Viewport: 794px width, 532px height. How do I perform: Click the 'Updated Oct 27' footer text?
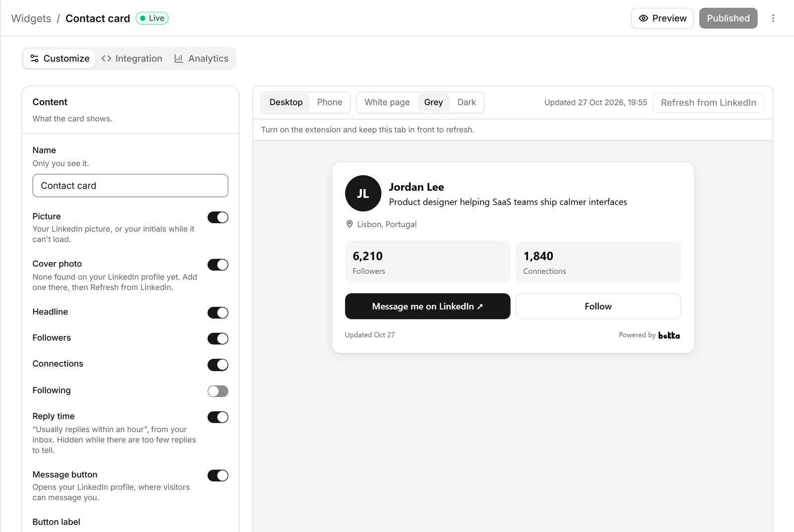click(370, 335)
